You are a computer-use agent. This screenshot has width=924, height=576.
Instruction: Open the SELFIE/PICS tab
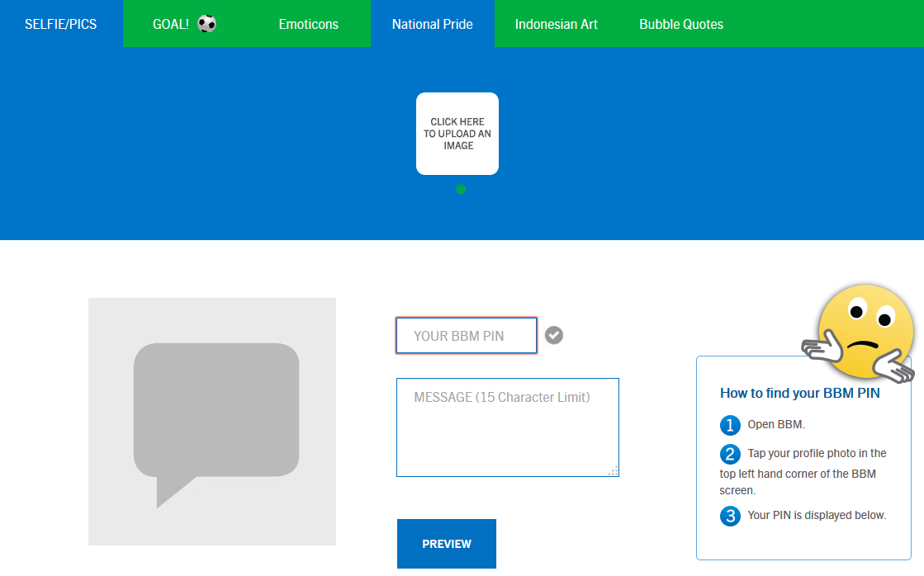pyautogui.click(x=61, y=24)
